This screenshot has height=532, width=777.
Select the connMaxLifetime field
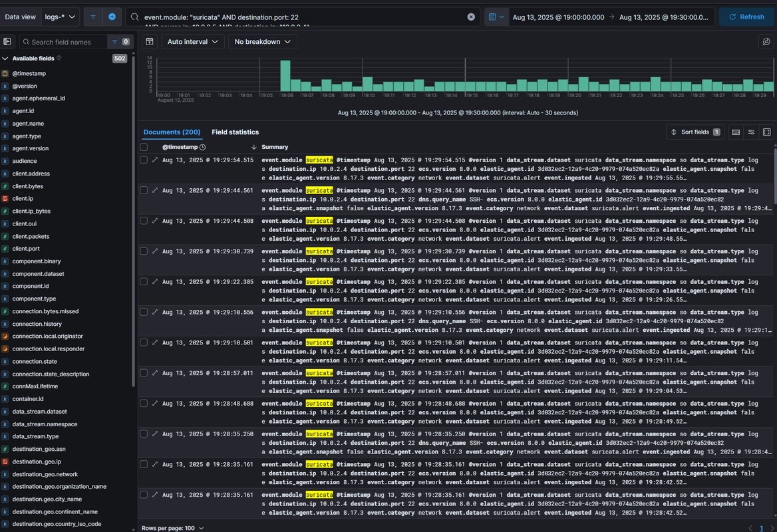point(35,386)
